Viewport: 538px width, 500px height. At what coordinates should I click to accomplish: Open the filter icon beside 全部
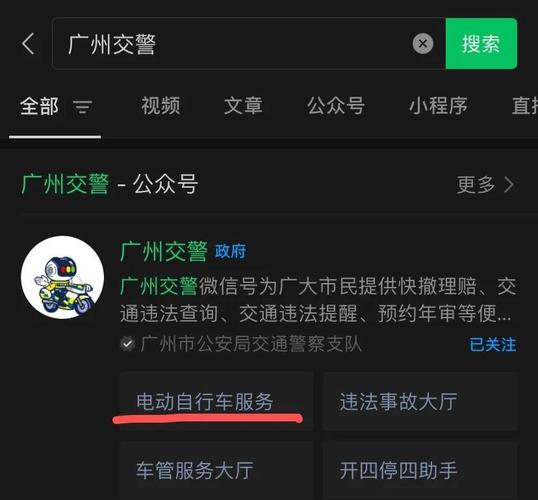pyautogui.click(x=83, y=107)
